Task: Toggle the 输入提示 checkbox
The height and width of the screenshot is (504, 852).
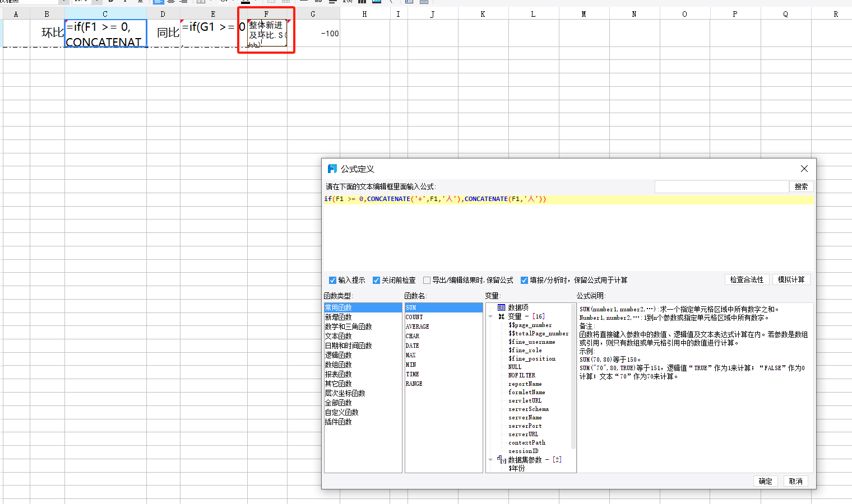Action: click(332, 280)
